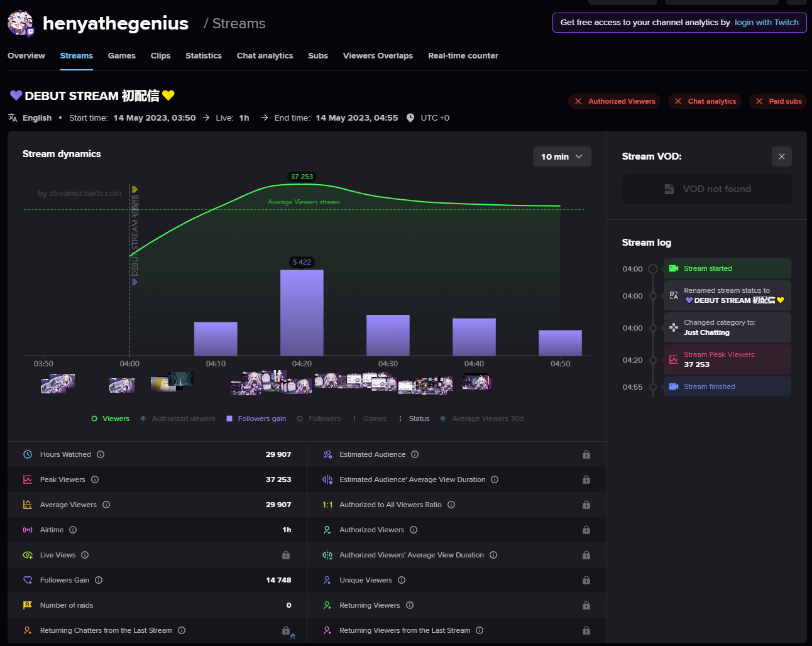This screenshot has height=646, width=812.
Task: Select Stream finished log entry
Action: pyautogui.click(x=727, y=386)
